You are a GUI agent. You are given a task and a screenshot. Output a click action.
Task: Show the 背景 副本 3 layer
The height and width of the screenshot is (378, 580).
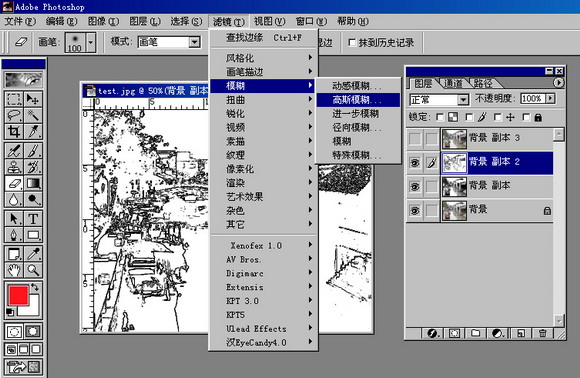415,139
